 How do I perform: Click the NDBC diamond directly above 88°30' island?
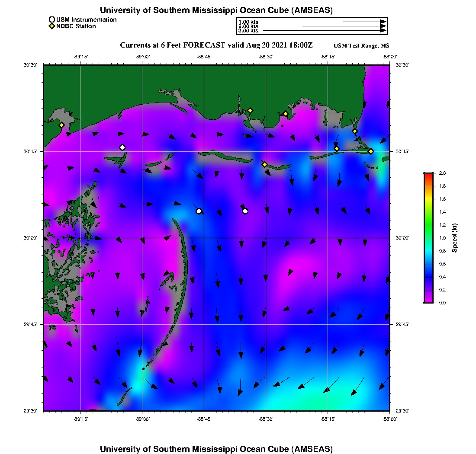pyautogui.click(x=250, y=110)
